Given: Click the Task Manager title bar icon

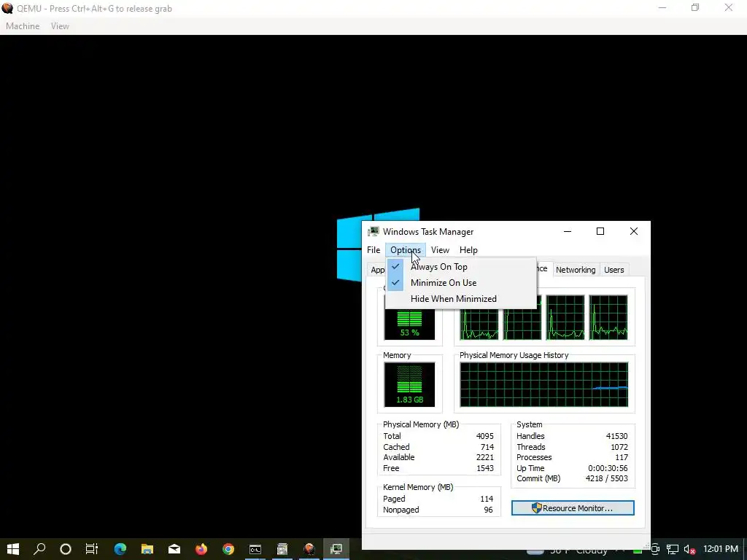Looking at the screenshot, I should (373, 232).
